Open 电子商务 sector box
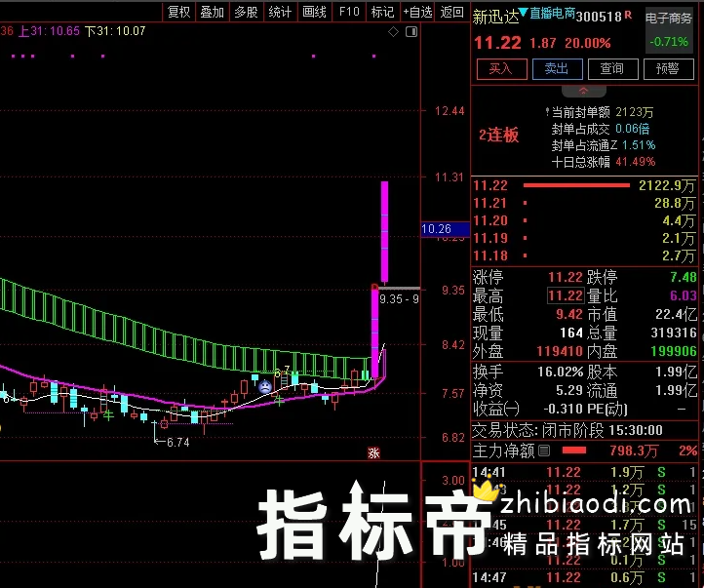This screenshot has height=588, width=704. pos(669,30)
